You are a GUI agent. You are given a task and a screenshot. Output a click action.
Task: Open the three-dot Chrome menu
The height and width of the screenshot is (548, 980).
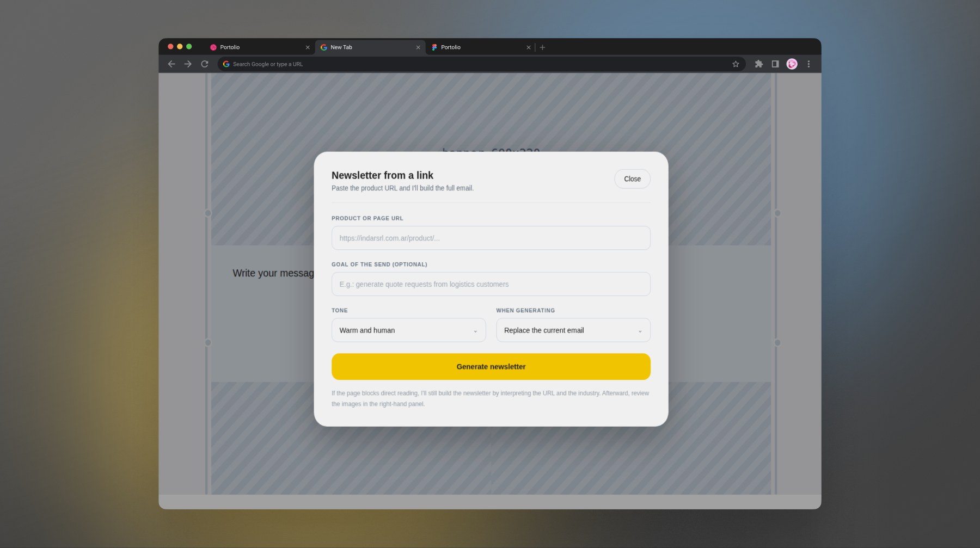[x=808, y=64]
